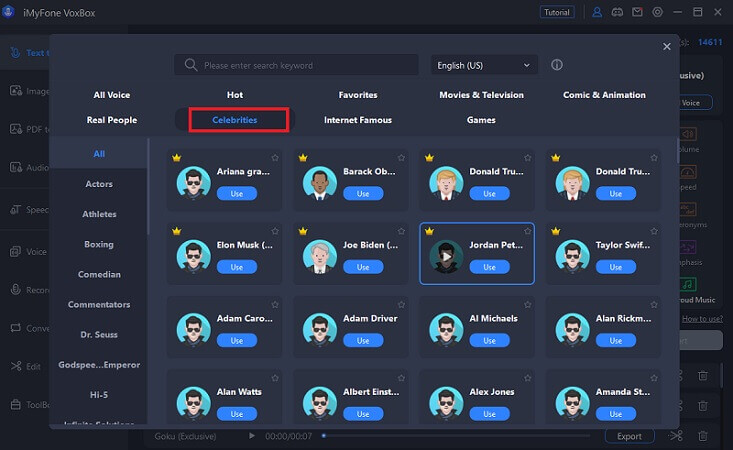Viewport: 733px width, 450px height.
Task: Filter by Boxing subcategory
Action: click(x=99, y=244)
